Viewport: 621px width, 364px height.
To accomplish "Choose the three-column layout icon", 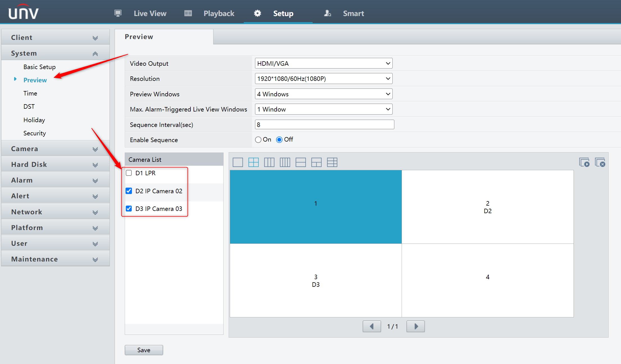I will tap(269, 162).
